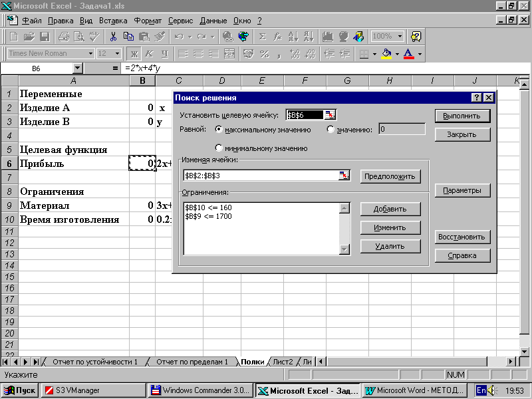Viewport: 532px width, 399px height.
Task: Click the Print icon
Action: coord(63,37)
